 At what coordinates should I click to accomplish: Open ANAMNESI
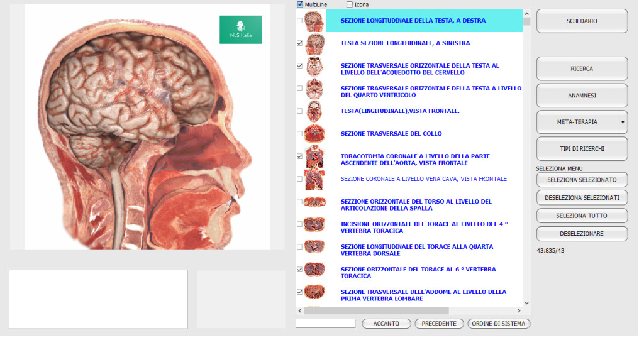582,96
